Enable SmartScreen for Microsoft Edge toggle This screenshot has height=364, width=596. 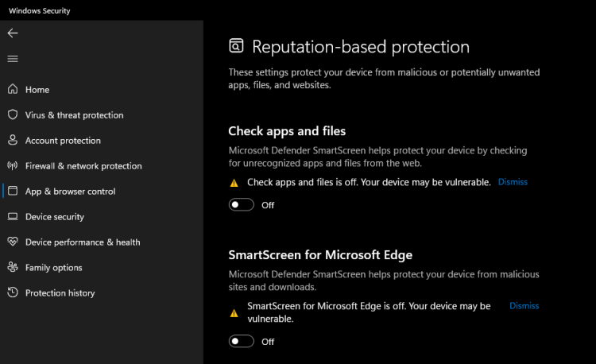[x=242, y=342]
